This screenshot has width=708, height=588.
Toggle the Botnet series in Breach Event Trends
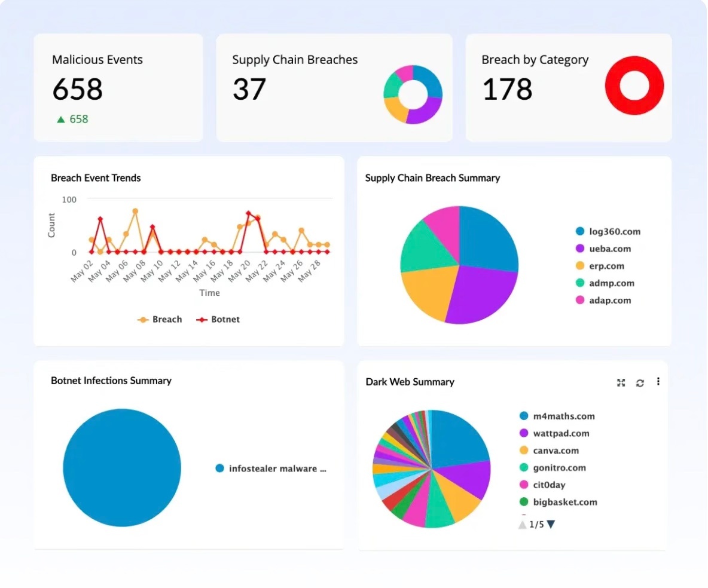coord(217,319)
